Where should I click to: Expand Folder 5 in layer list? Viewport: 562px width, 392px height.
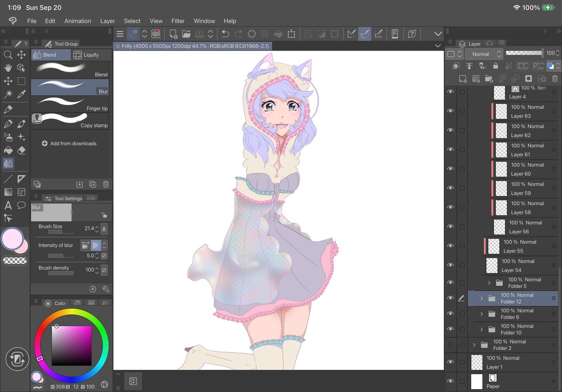coord(489,283)
